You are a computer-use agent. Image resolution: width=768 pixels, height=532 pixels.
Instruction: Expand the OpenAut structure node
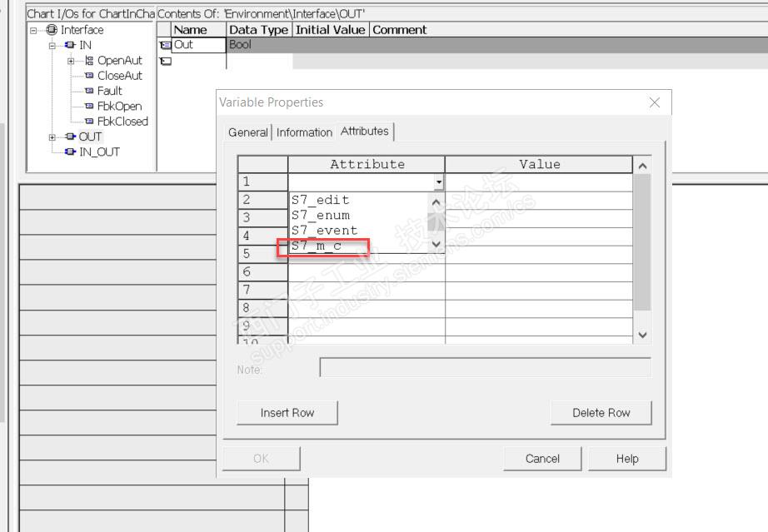71,61
